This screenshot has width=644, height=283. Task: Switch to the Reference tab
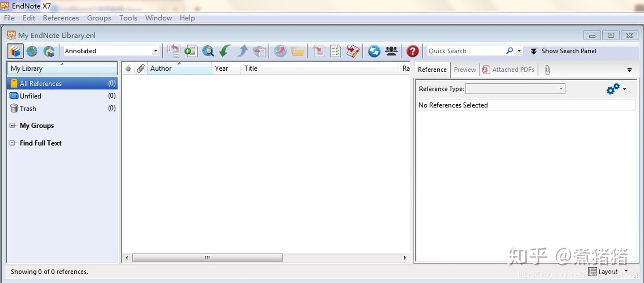(x=432, y=69)
